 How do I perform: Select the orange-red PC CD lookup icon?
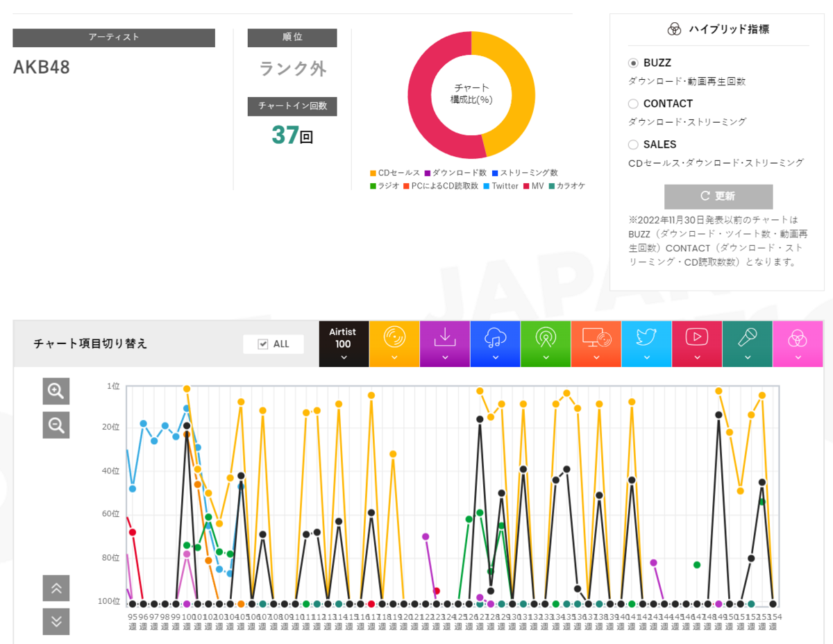[x=596, y=337]
